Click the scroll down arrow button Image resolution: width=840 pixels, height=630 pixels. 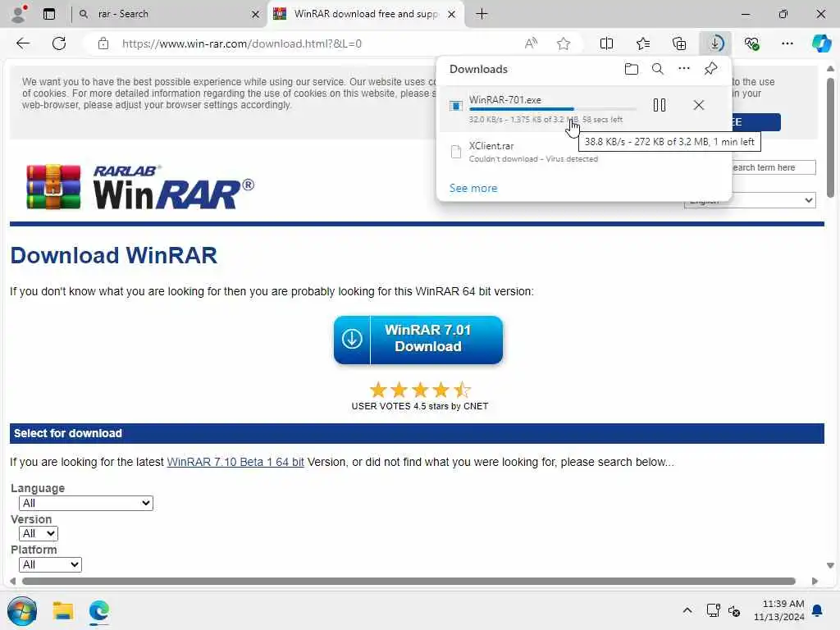pyautogui.click(x=830, y=565)
